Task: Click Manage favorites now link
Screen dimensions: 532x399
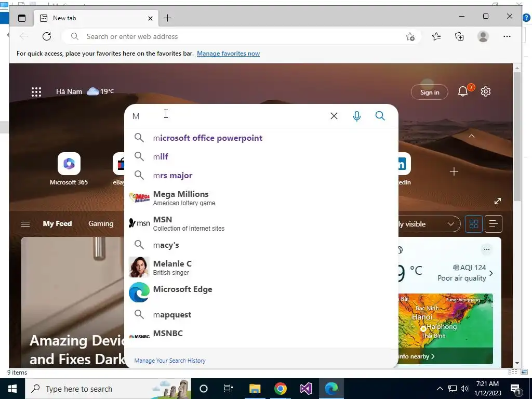Action: click(x=229, y=54)
